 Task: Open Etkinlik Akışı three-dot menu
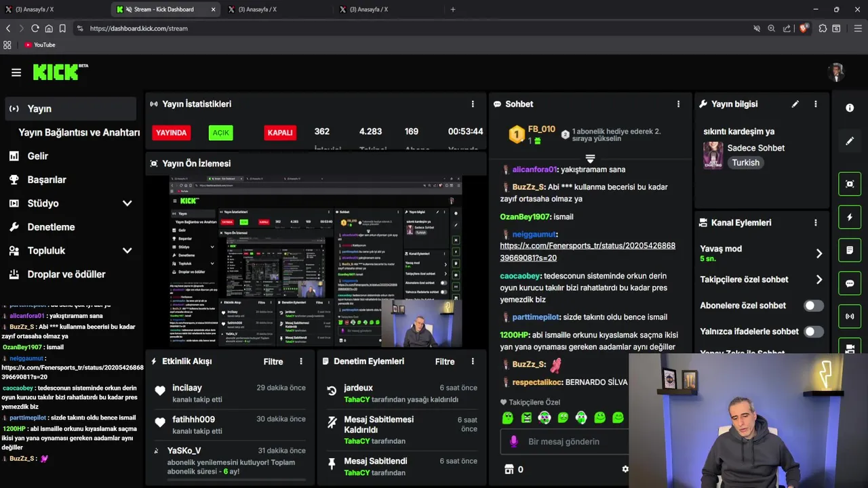tap(301, 361)
